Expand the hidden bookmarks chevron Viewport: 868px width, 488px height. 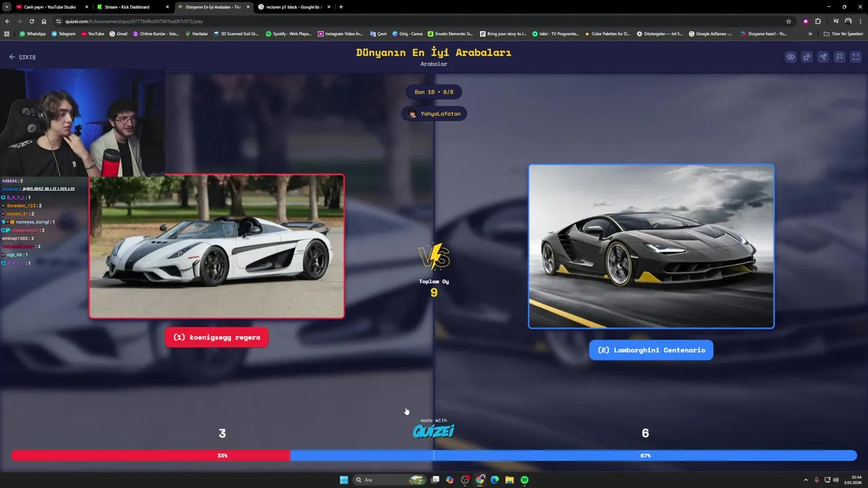[x=810, y=33]
